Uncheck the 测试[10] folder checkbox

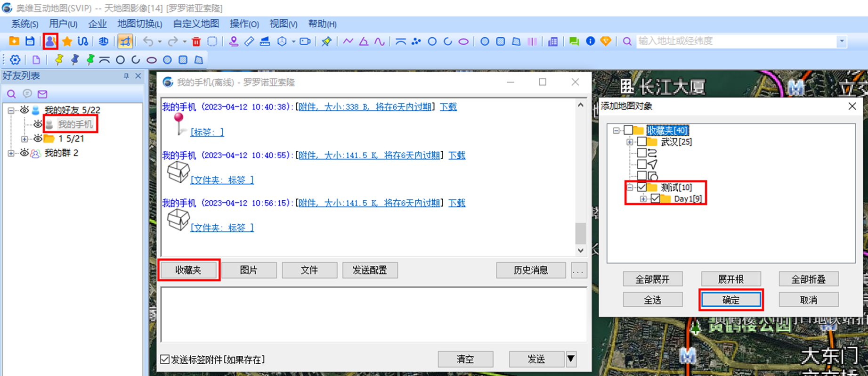(x=642, y=188)
